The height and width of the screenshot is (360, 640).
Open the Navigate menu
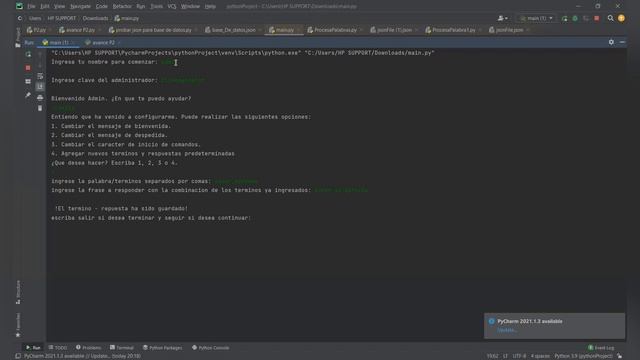pos(80,7)
